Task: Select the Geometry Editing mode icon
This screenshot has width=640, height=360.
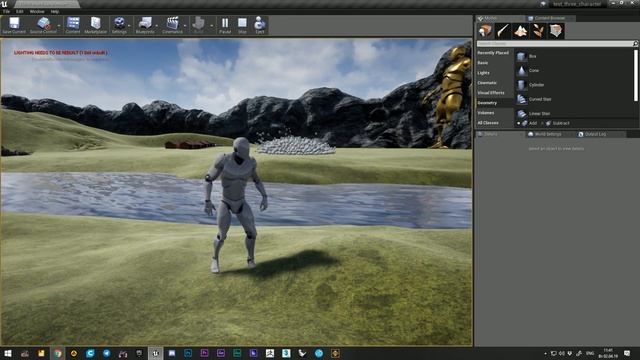Action: 556,31
